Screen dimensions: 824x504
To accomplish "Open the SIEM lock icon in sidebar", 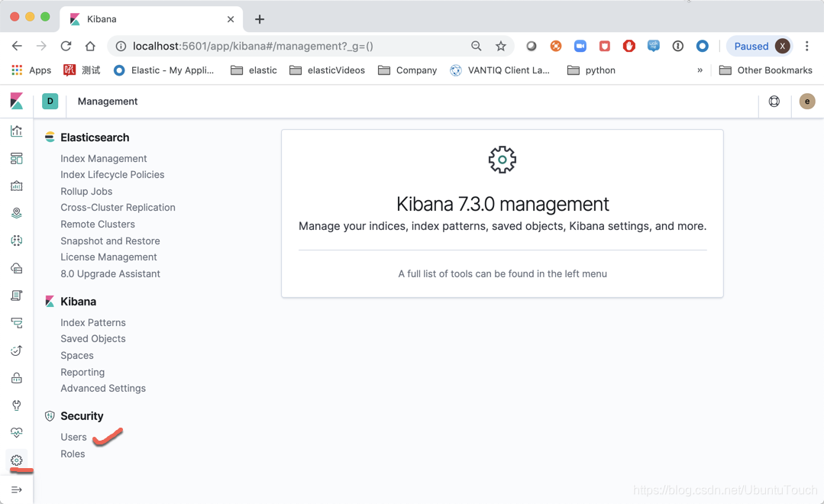I will click(16, 378).
